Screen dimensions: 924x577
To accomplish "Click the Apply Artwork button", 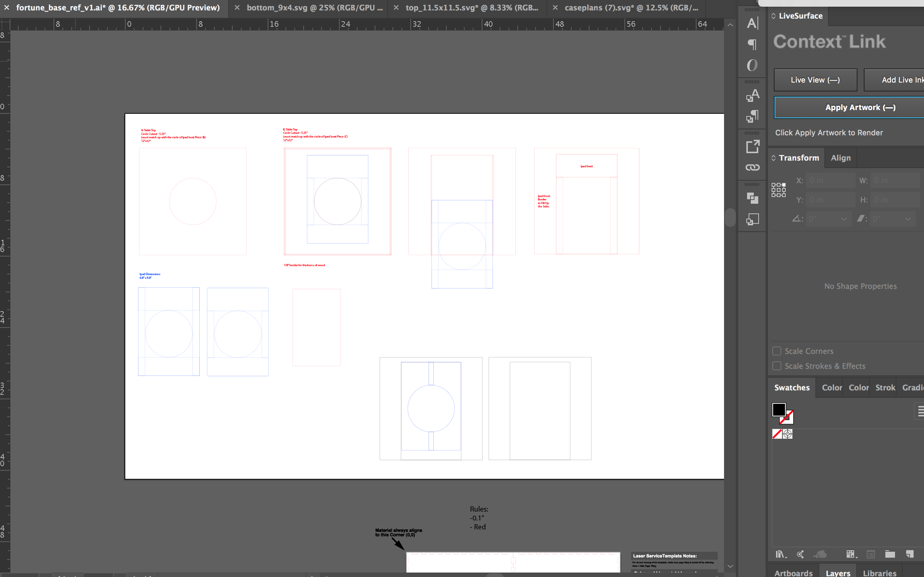I will [860, 107].
